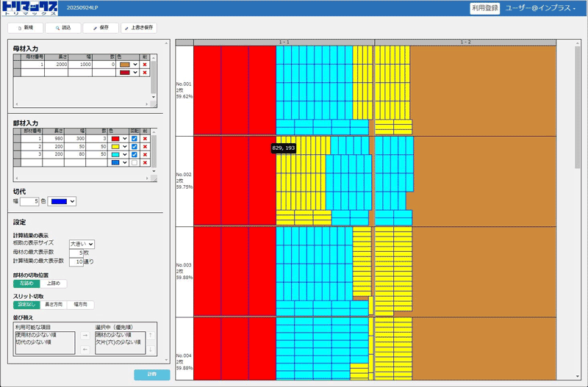
Task: Open the red color swatch for part 1
Action: tap(118, 138)
